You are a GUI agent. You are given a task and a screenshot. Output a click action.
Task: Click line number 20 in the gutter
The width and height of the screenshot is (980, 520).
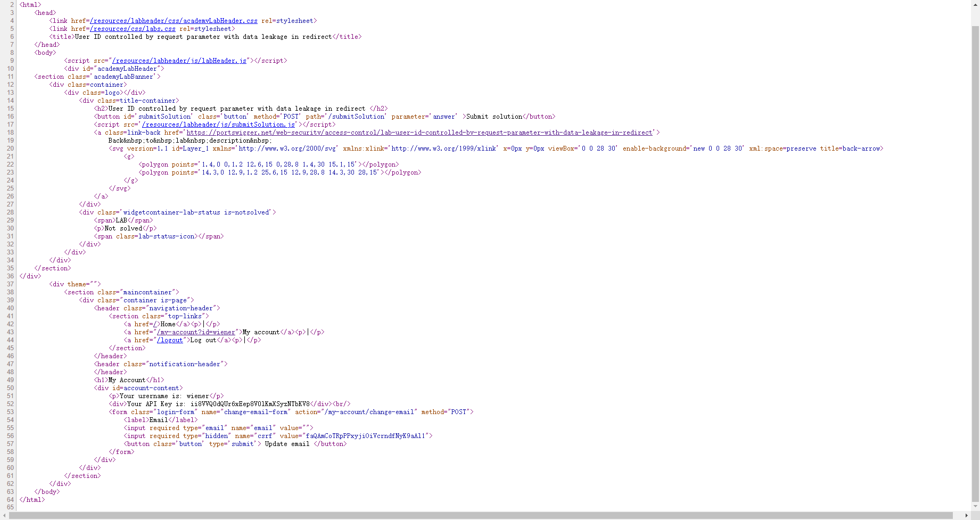(10, 148)
